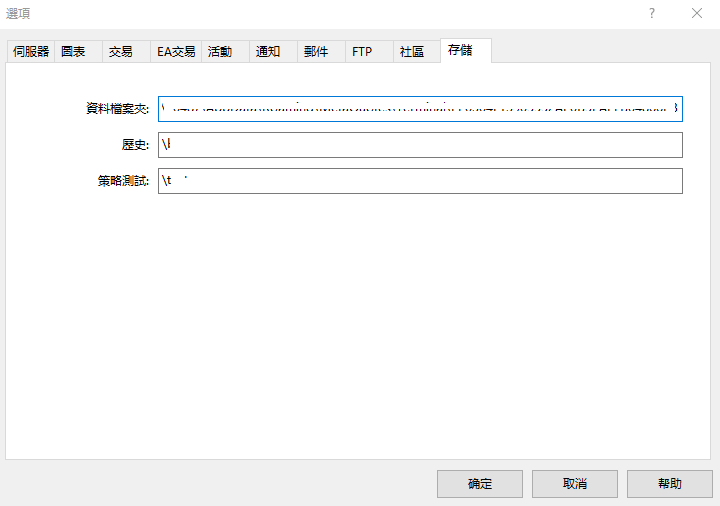Click the 取消 button
The height and width of the screenshot is (506, 720).
pos(575,484)
